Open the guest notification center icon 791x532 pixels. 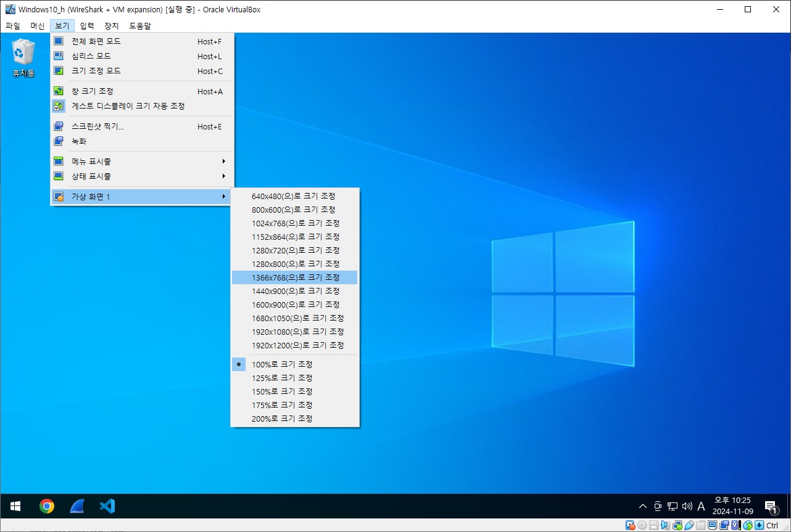(x=771, y=507)
